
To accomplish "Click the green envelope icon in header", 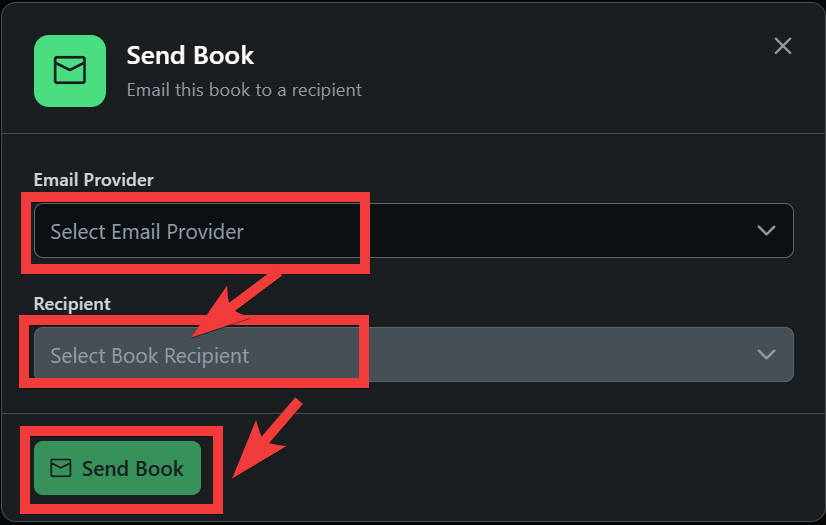I will point(69,71).
